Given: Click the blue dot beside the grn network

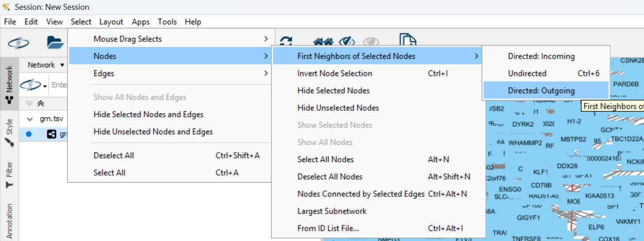Looking at the screenshot, I should click(29, 134).
